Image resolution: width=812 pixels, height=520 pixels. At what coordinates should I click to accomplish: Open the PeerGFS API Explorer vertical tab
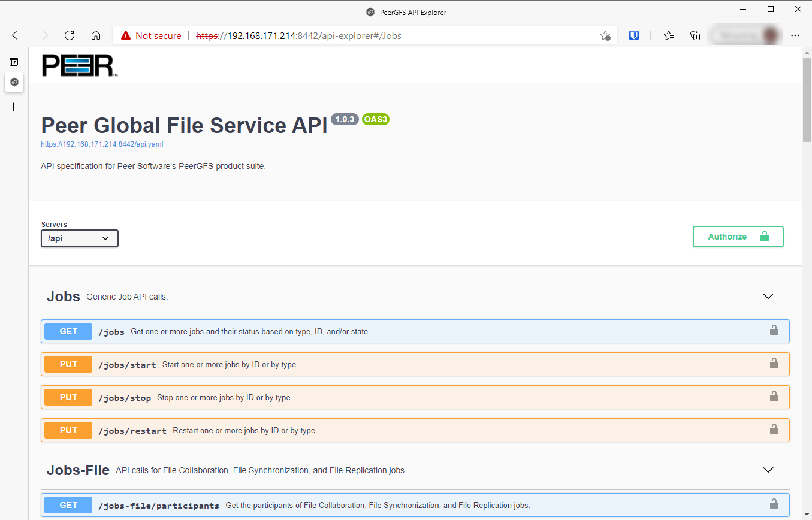(x=14, y=82)
